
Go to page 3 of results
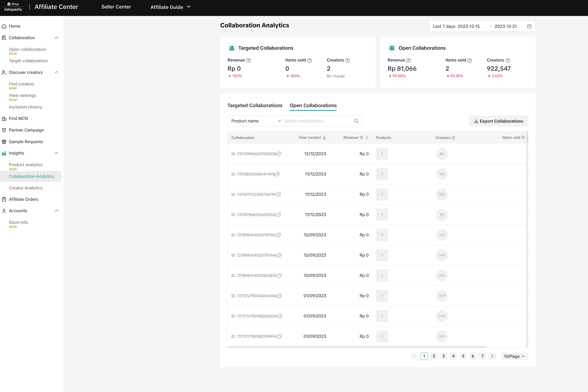tap(444, 356)
